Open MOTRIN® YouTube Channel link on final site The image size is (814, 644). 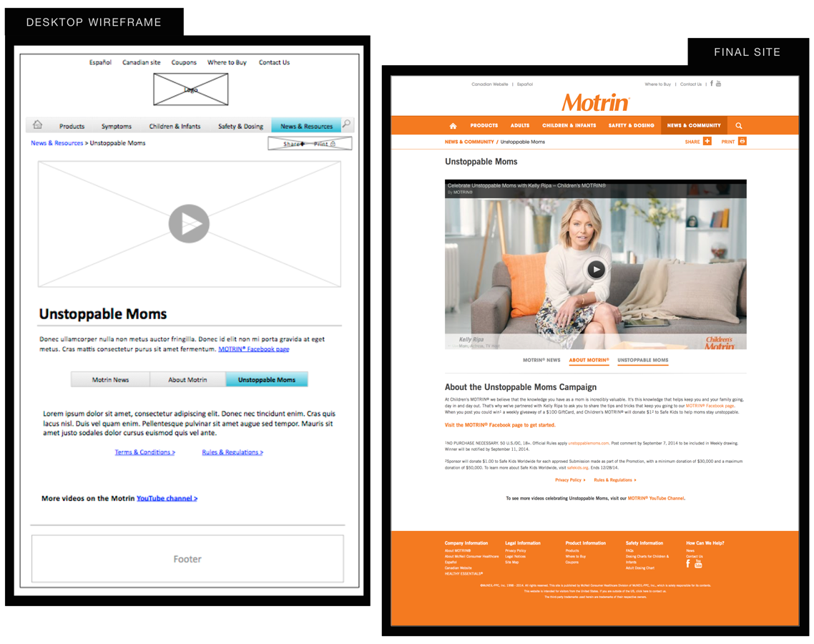pyautogui.click(x=656, y=498)
